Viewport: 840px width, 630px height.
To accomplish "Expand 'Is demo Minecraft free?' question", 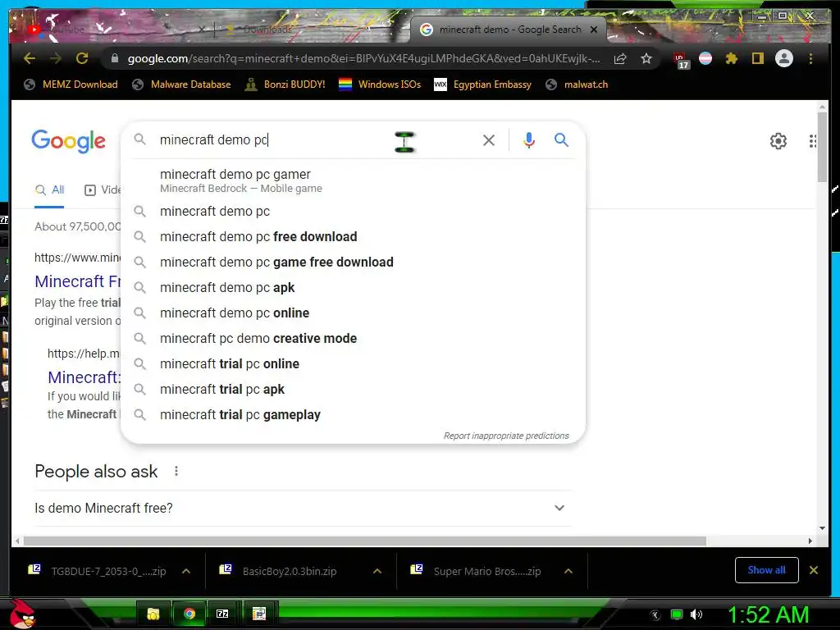I will pos(302,508).
